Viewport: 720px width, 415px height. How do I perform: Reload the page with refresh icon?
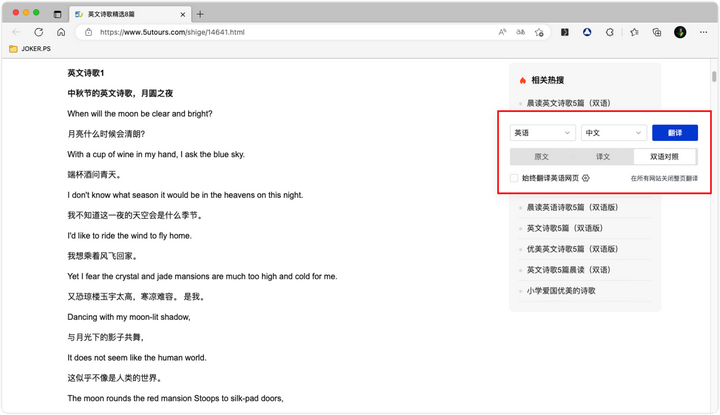click(39, 32)
